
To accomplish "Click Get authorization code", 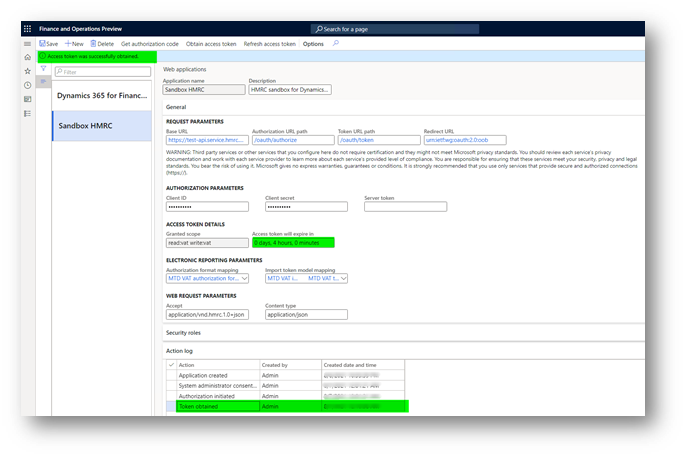I will 150,44.
